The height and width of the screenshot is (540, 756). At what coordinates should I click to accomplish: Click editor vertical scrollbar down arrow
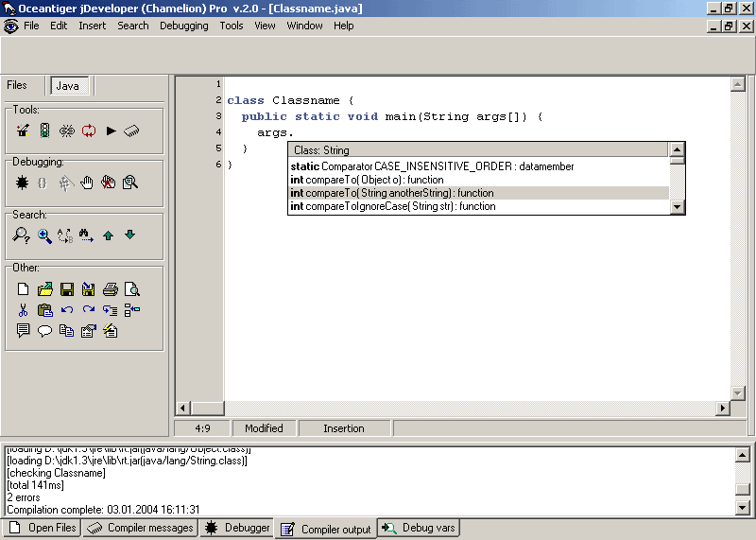(738, 392)
